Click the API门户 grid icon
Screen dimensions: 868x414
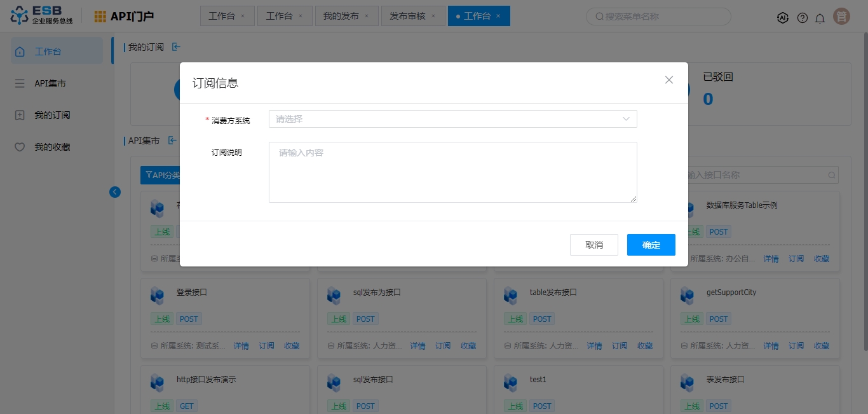point(100,17)
